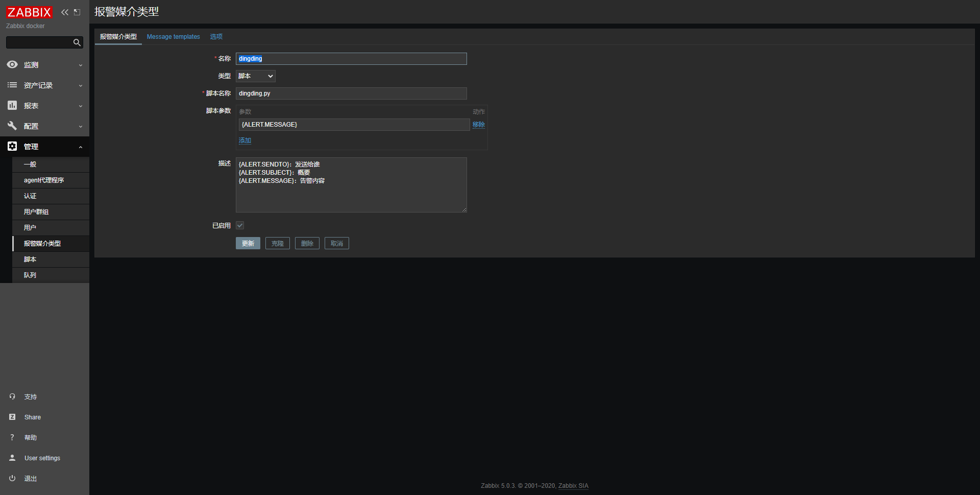Click the wrench icon for 配置
Viewport: 980px width, 495px height.
[x=12, y=126]
